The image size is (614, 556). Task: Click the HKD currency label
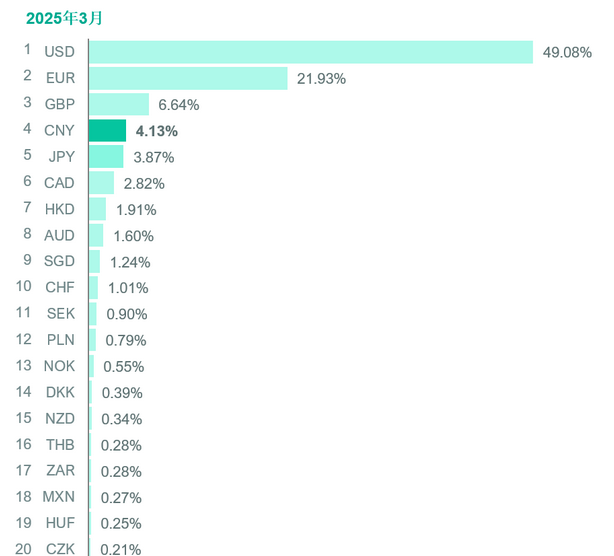(58, 209)
